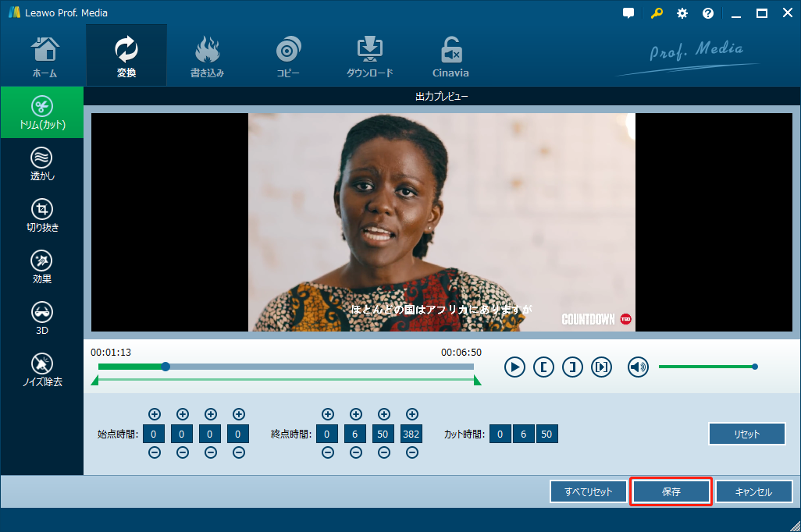Screen dimensions: 801x532
Task: Play the video preview
Action: [514, 367]
